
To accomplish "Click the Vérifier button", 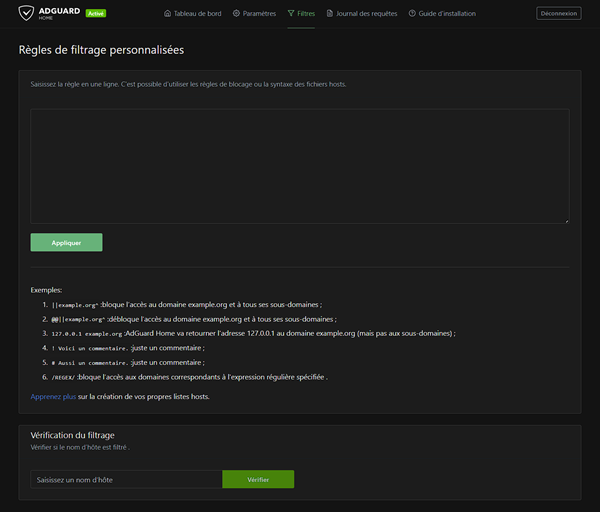I will (258, 480).
